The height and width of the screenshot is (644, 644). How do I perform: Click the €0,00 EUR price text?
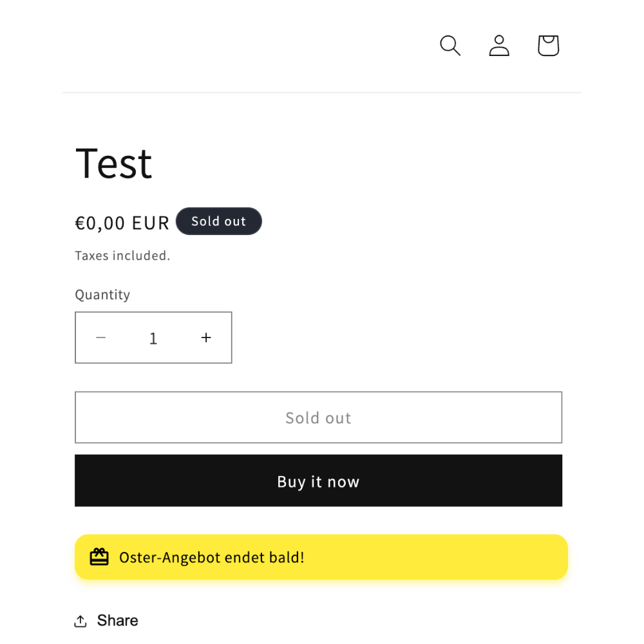(x=122, y=223)
